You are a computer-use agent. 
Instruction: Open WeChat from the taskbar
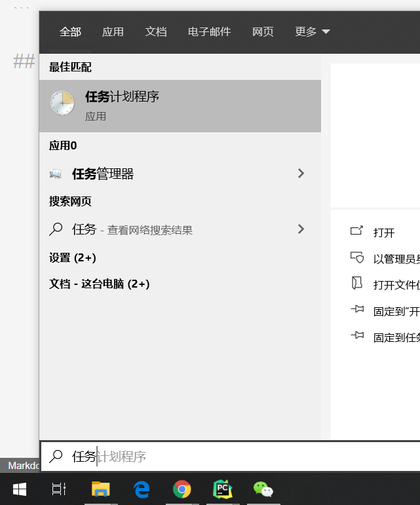point(263,489)
